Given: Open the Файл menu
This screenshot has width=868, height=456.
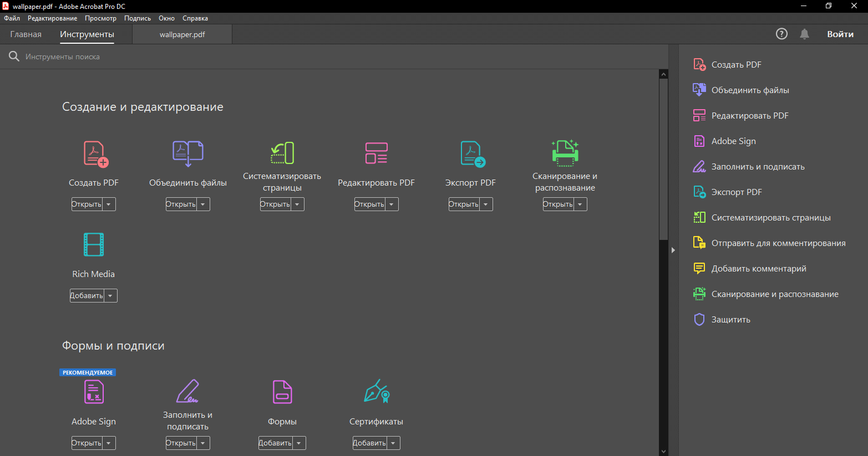Looking at the screenshot, I should tap(12, 18).
